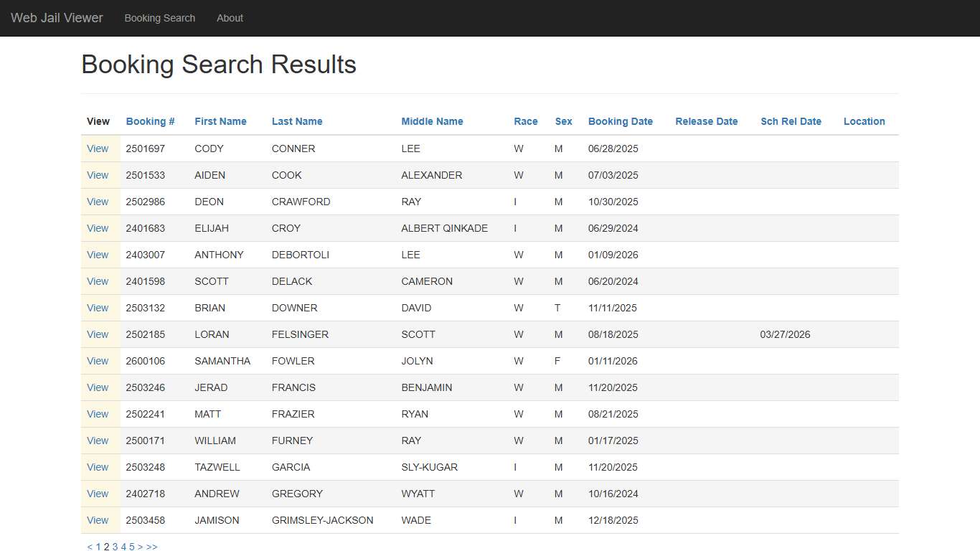Sort the results by Race
This screenshot has width=980, height=551.
coord(526,121)
